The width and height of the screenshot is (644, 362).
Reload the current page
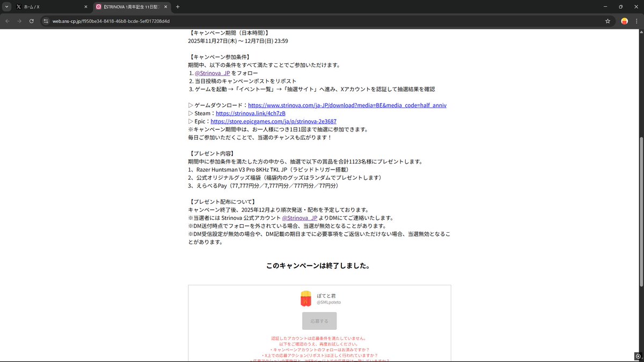click(32, 21)
